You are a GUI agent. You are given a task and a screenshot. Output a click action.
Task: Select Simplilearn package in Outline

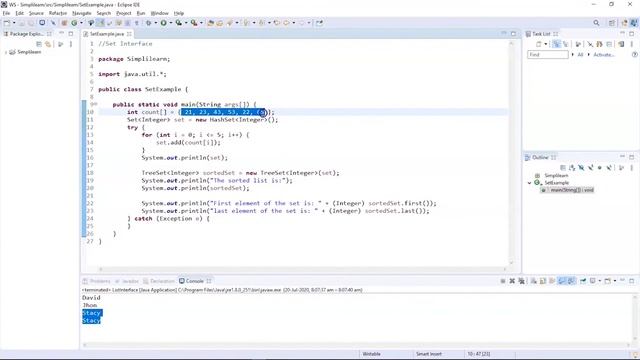tap(556, 176)
